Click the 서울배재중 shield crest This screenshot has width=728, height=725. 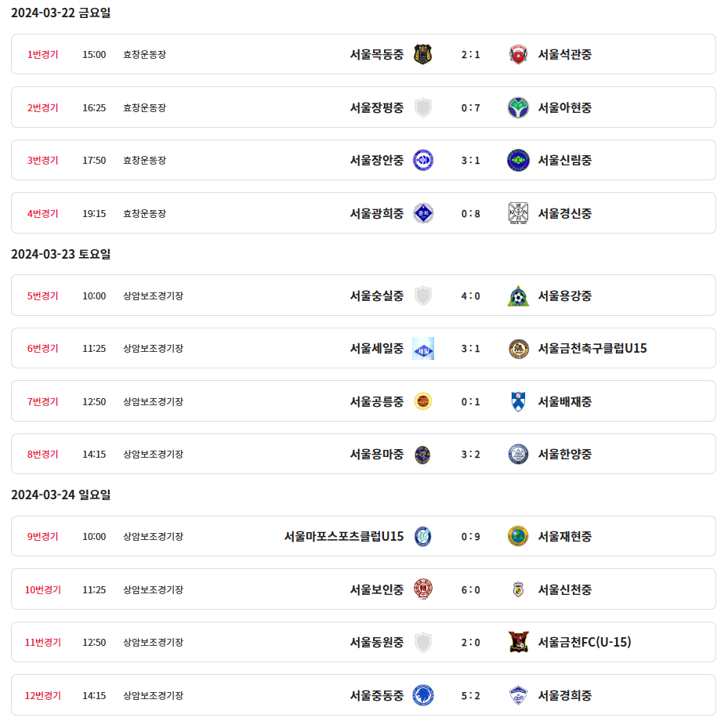click(518, 401)
